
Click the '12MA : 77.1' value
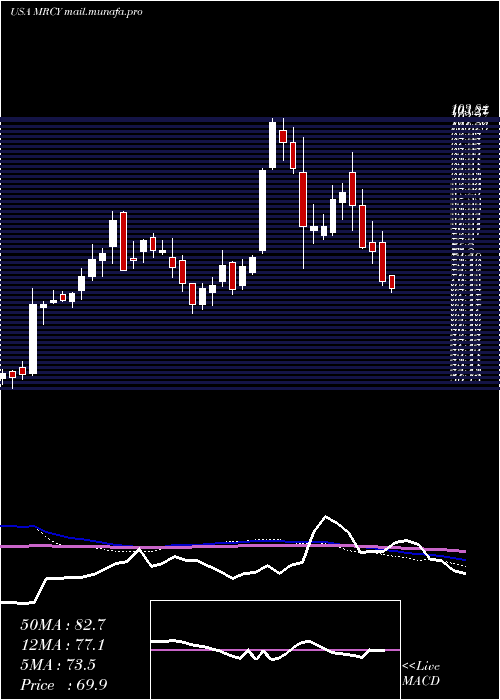click(x=62, y=645)
